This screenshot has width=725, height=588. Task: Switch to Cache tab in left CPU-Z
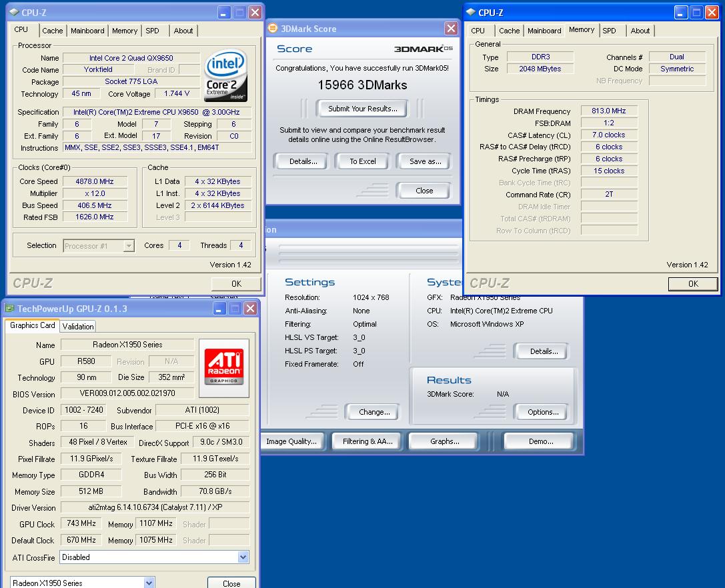click(52, 31)
